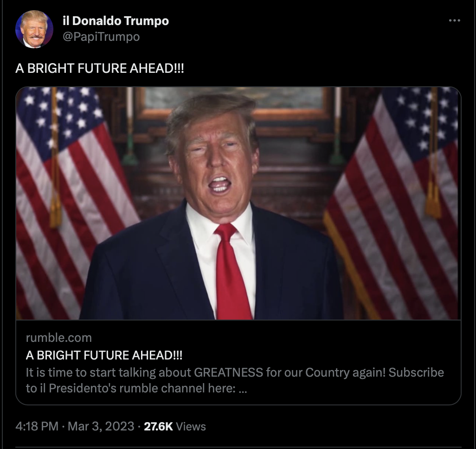Screen dimensions: 476x449
Task: Open the il Donaldo Trumpo display name link
Action: click(x=116, y=21)
